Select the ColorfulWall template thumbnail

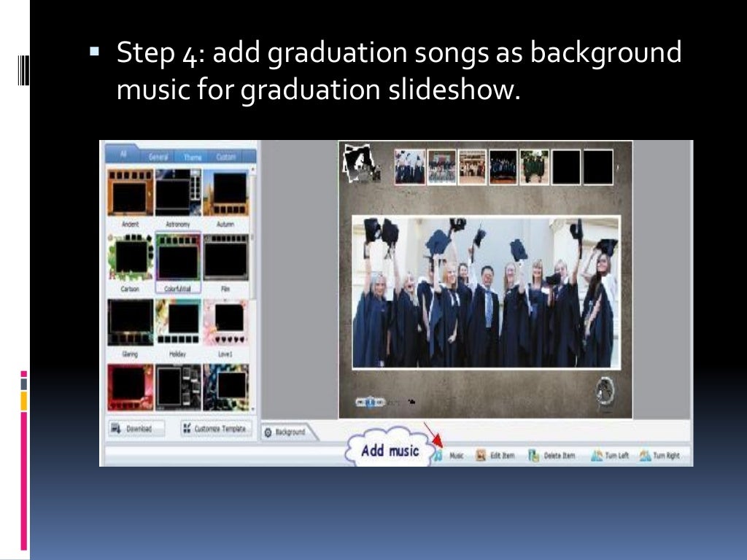click(178, 257)
